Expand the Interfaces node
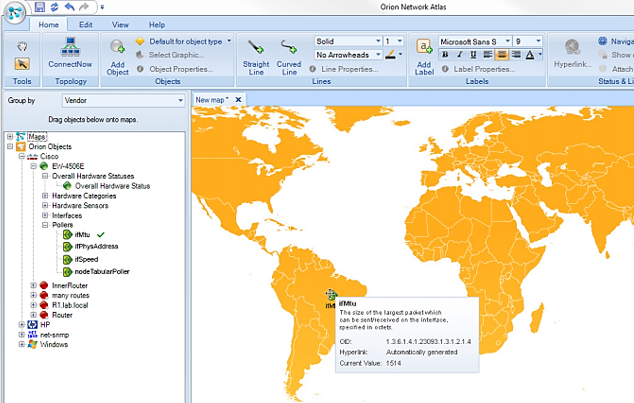Screen dimensions: 634x403 click(x=45, y=215)
